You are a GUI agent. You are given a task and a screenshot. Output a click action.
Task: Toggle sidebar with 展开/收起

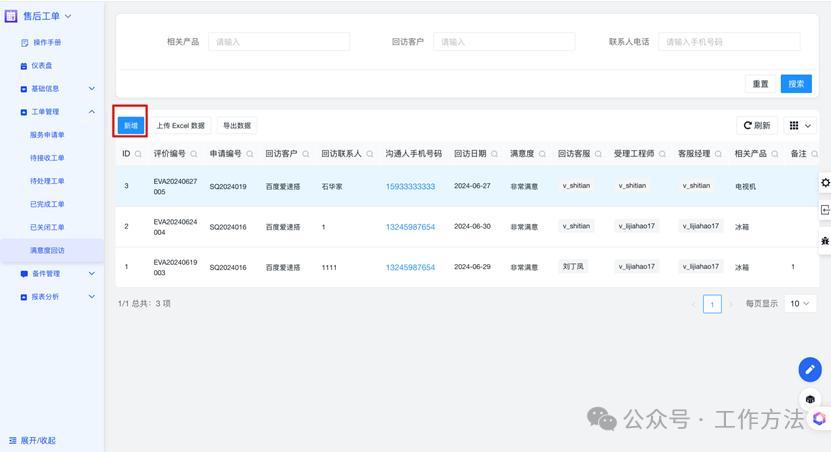coord(32,440)
